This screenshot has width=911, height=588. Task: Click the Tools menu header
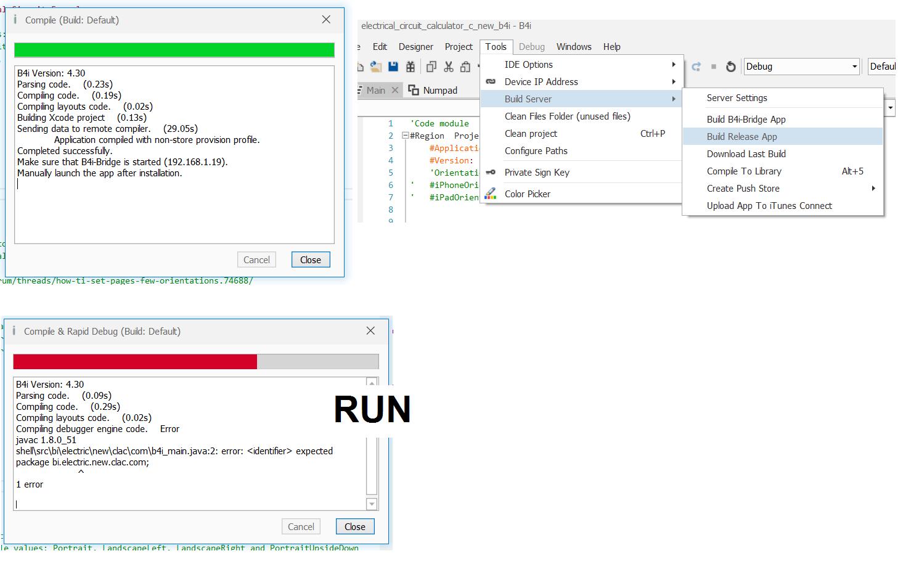click(x=496, y=47)
